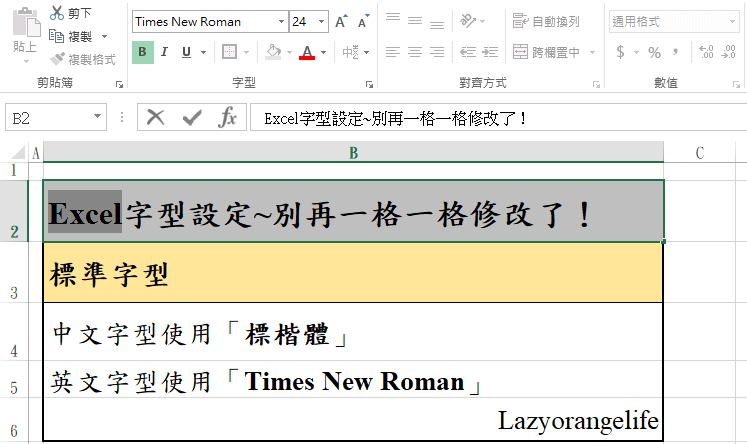The width and height of the screenshot is (747, 444).
Task: Click the Insert Function fx icon
Action: pyautogui.click(x=228, y=118)
